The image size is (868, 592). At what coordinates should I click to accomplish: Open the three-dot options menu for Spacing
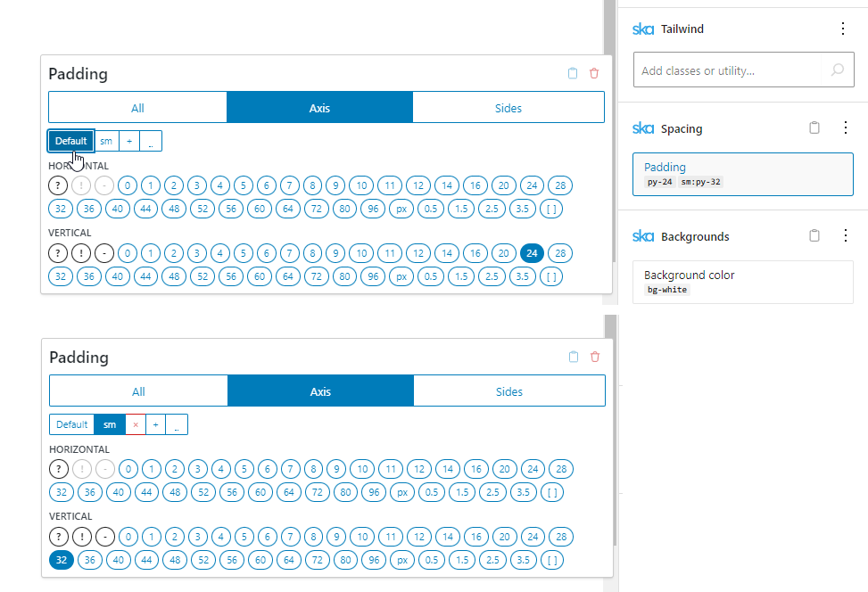846,128
